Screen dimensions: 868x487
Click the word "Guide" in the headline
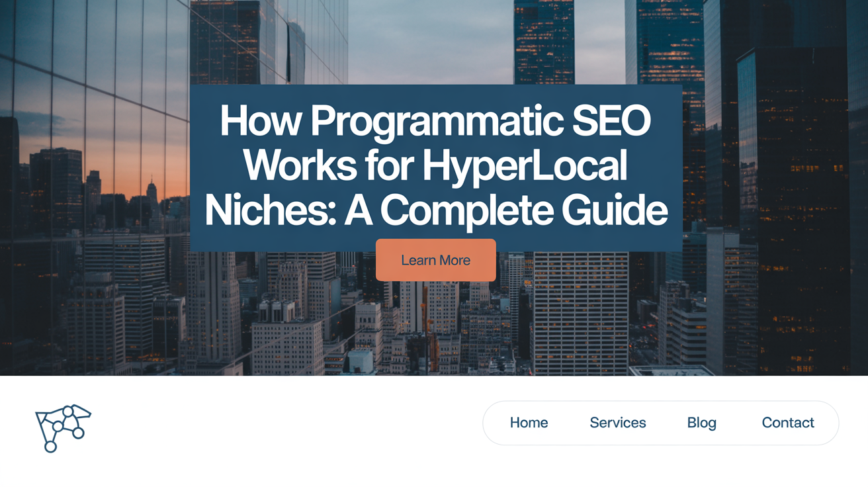[x=614, y=210]
